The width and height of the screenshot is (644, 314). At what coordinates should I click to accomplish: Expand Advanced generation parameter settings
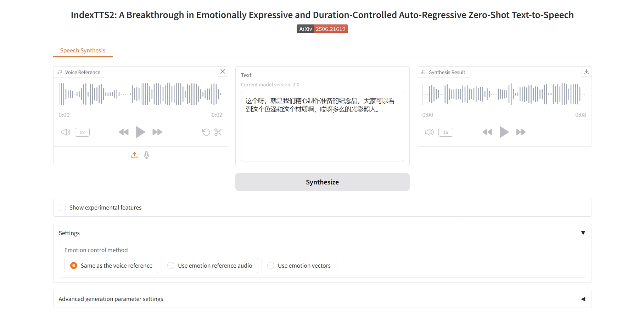[x=583, y=299]
